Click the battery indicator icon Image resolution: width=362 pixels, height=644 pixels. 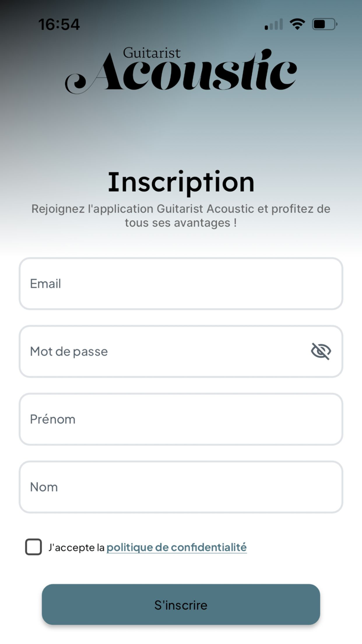coord(325,24)
